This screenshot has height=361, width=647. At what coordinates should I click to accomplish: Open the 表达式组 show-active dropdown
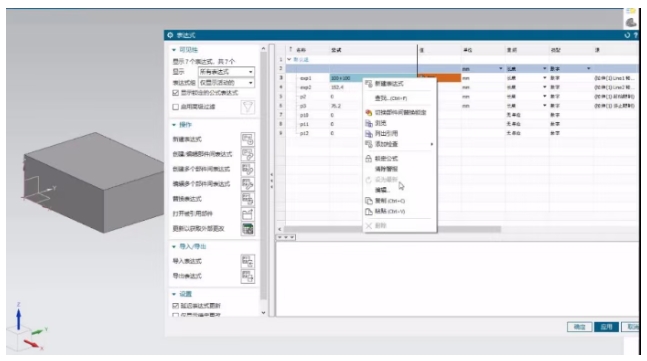click(x=226, y=83)
